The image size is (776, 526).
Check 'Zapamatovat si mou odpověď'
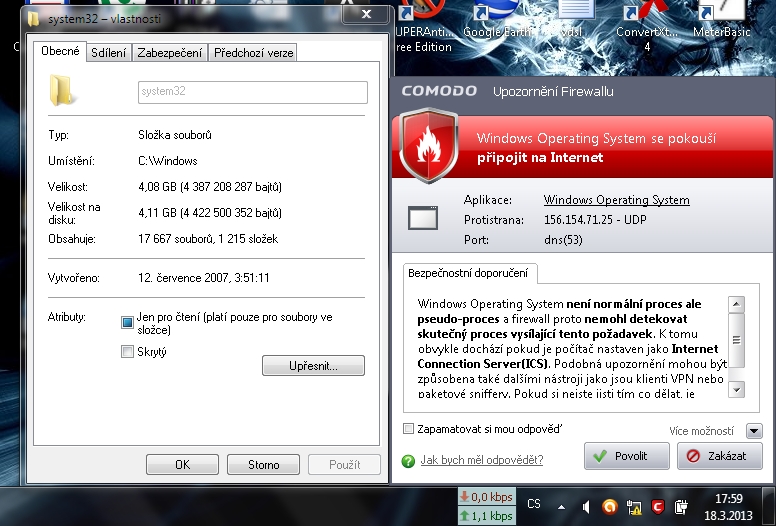click(x=408, y=429)
